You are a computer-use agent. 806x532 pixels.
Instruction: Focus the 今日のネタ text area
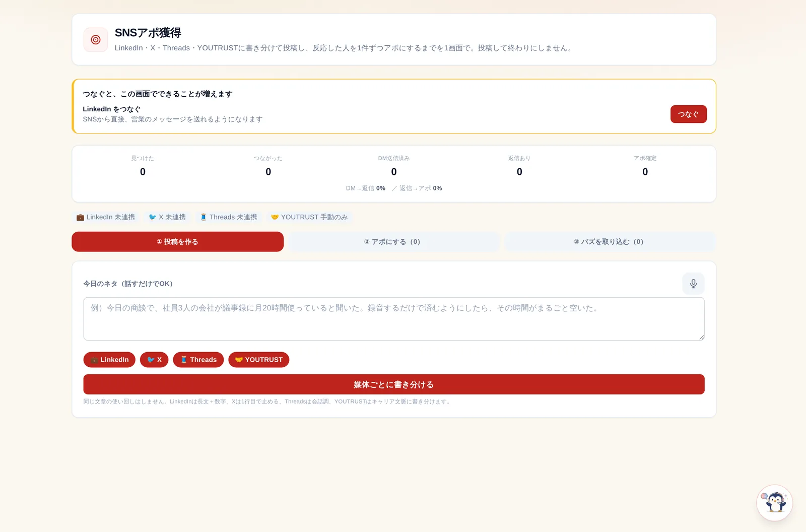[x=394, y=319]
